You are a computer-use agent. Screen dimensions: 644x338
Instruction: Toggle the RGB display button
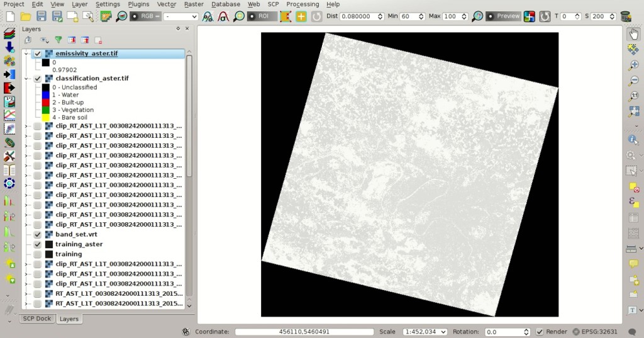(145, 16)
